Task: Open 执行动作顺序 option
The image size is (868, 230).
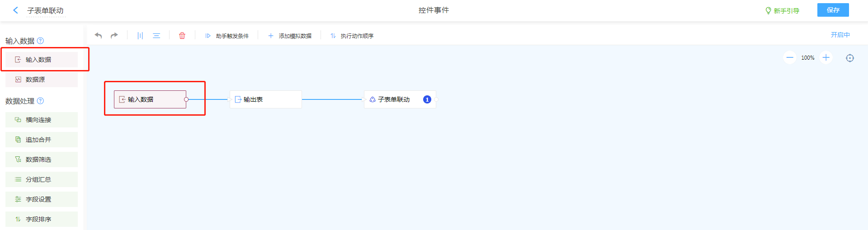Action: point(352,36)
